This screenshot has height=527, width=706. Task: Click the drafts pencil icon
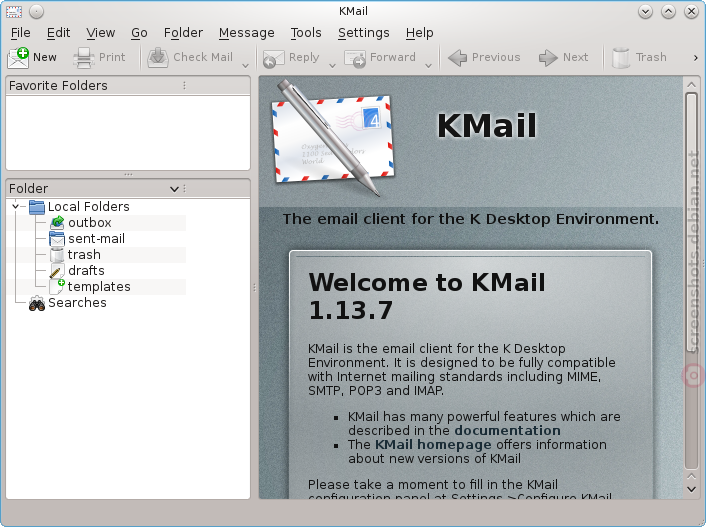click(x=56, y=271)
